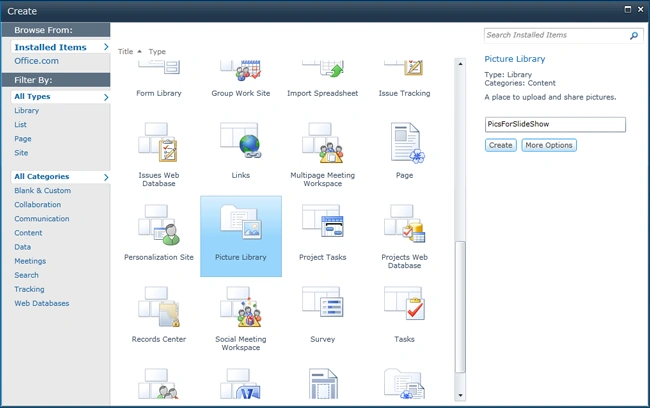650x408 pixels.
Task: Open More Options for the library
Action: tap(549, 145)
